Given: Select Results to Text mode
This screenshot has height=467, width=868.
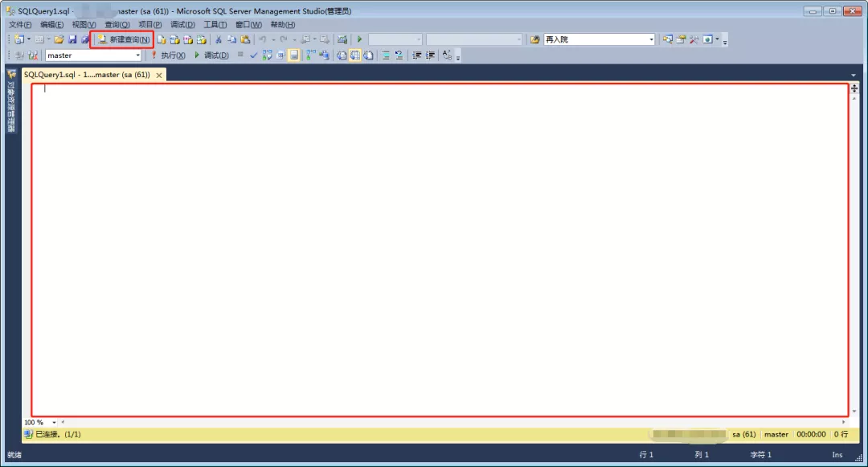Looking at the screenshot, I should pyautogui.click(x=342, y=55).
